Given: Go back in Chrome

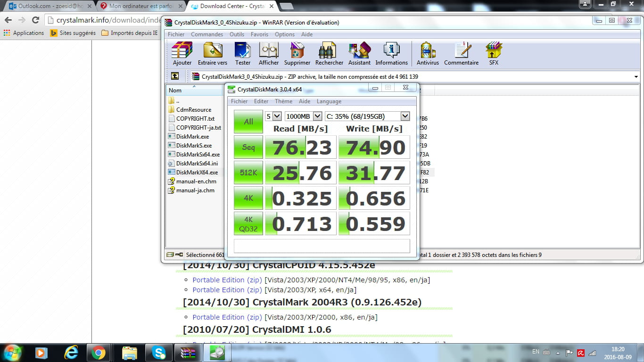Looking at the screenshot, I should [8, 20].
